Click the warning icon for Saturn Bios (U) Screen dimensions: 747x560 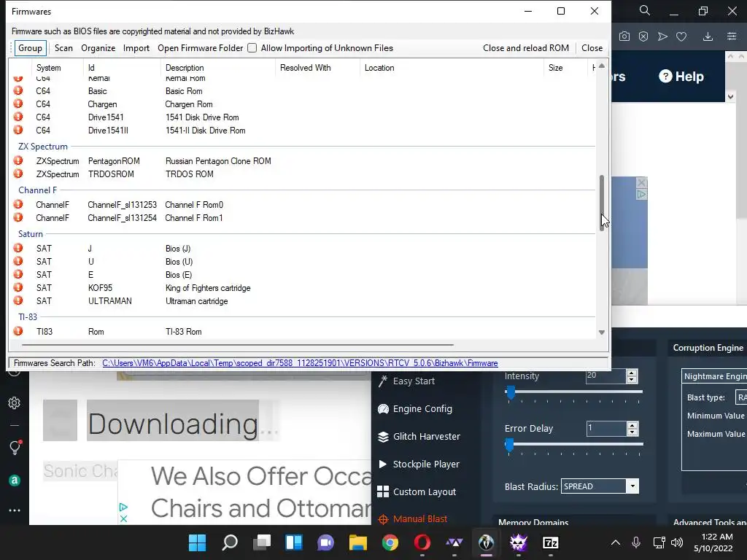coord(18,261)
